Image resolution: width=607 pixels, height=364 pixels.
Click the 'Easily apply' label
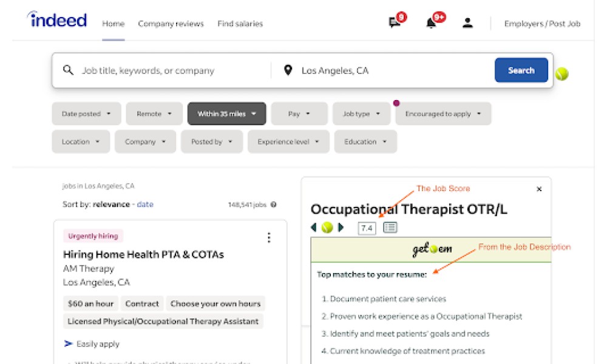tap(98, 344)
